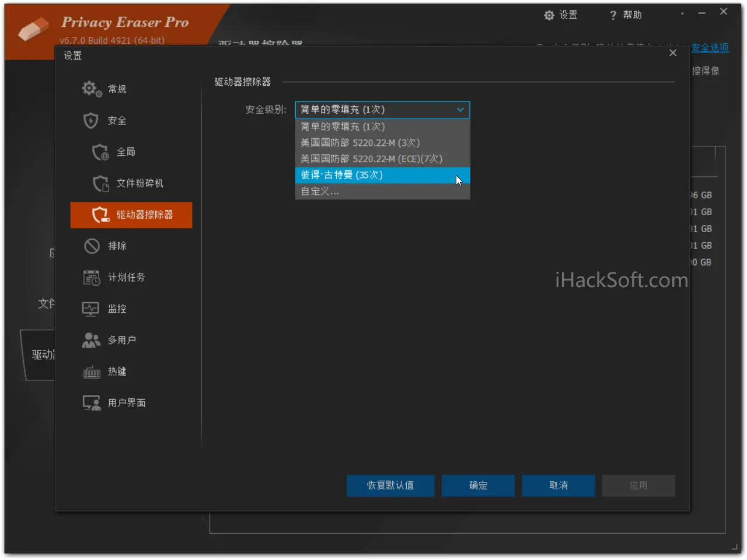Click the gear icon beside 常规
747x560 pixels.
[92, 89]
